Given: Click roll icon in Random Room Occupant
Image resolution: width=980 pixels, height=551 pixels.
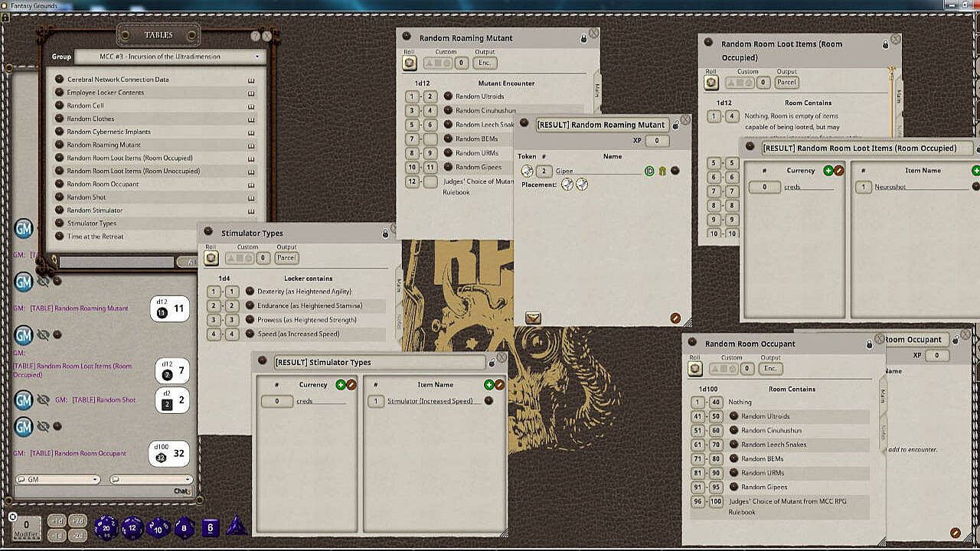Looking at the screenshot, I should (x=695, y=369).
